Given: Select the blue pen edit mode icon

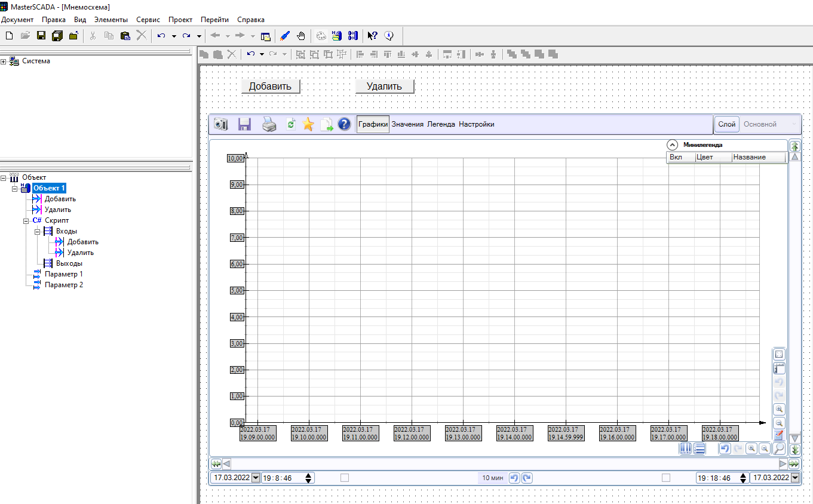Looking at the screenshot, I should (285, 36).
